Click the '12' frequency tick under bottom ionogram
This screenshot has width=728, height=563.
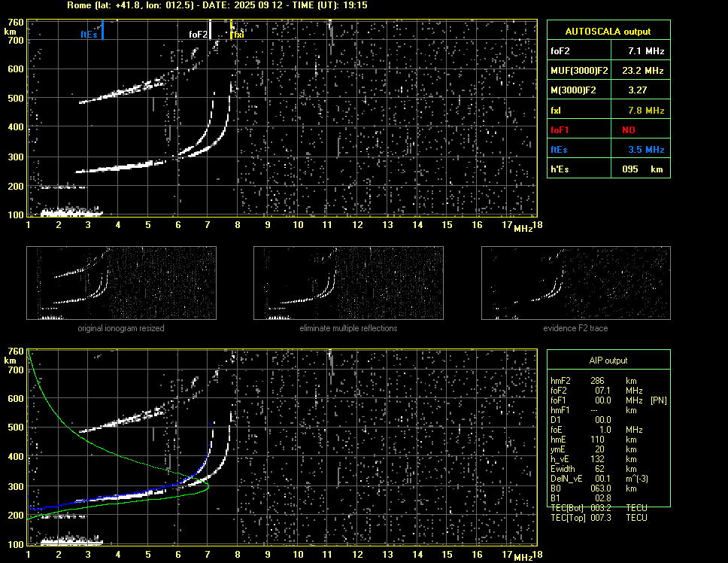(357, 554)
